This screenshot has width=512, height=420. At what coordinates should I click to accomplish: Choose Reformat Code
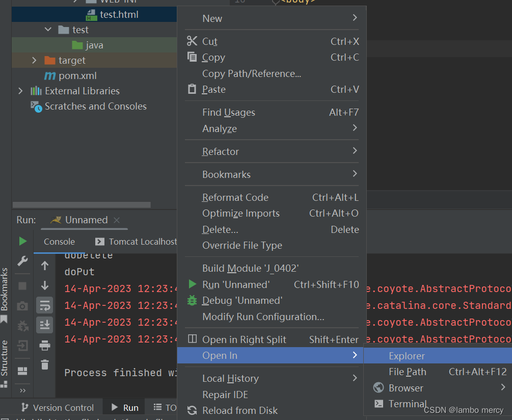[272, 197]
